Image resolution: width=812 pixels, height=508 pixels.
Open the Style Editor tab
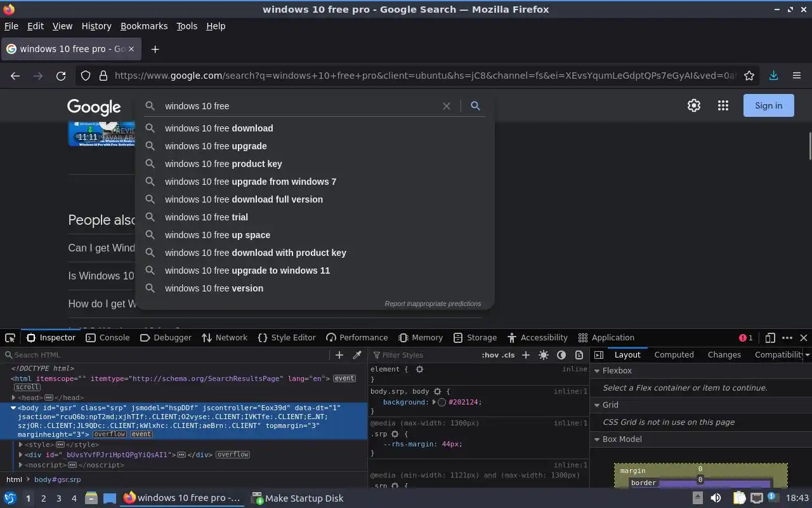[287, 338]
